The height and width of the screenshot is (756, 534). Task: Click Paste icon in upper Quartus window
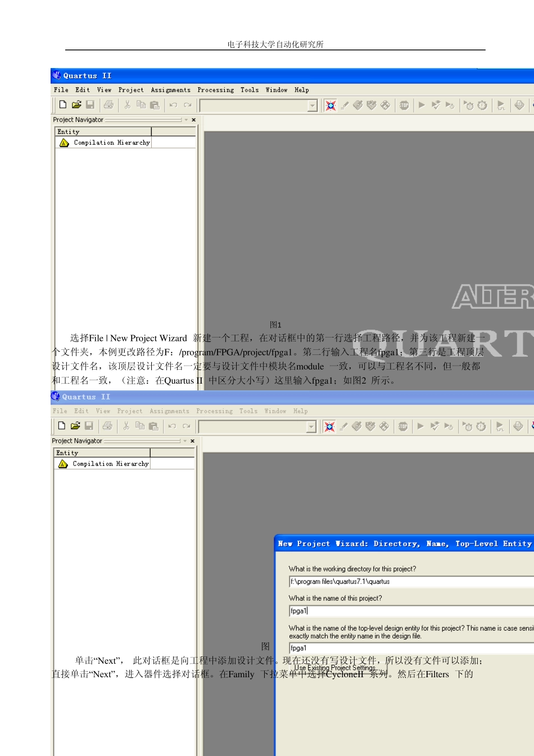tap(155, 105)
